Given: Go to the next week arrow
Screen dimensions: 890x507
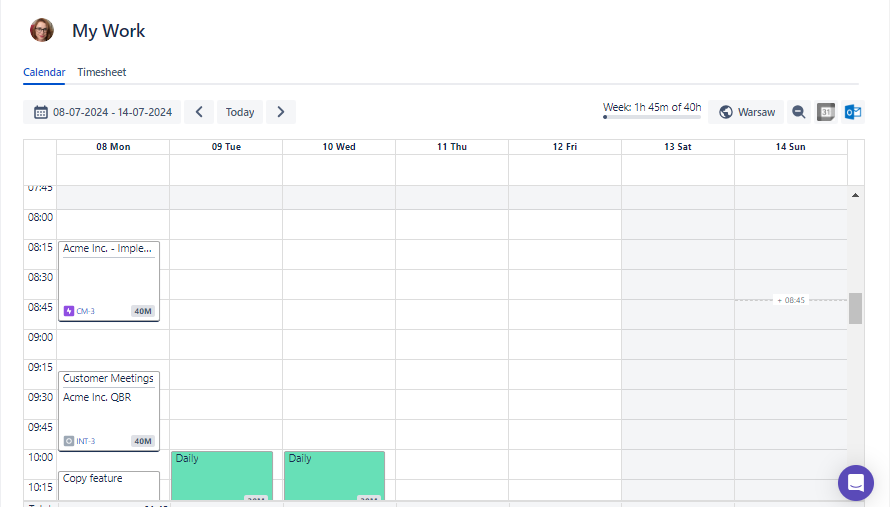Looking at the screenshot, I should pyautogui.click(x=281, y=112).
